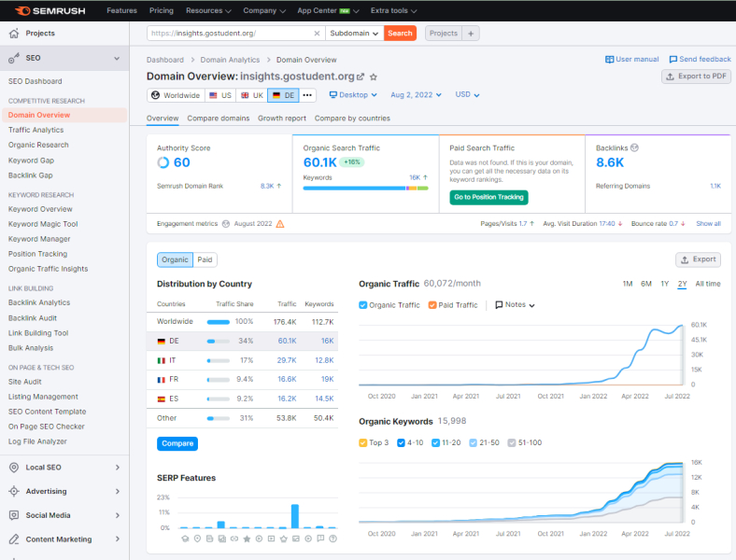Open the USD currency dropdown

coord(467,95)
